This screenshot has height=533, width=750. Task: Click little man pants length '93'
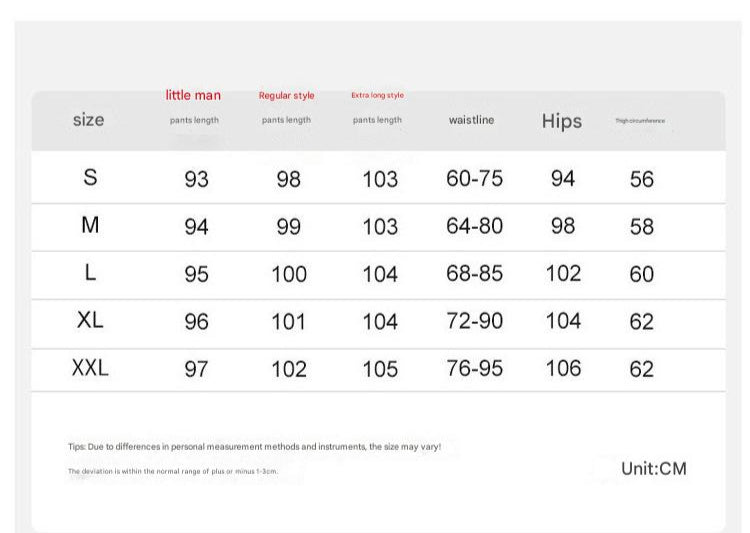point(196,180)
